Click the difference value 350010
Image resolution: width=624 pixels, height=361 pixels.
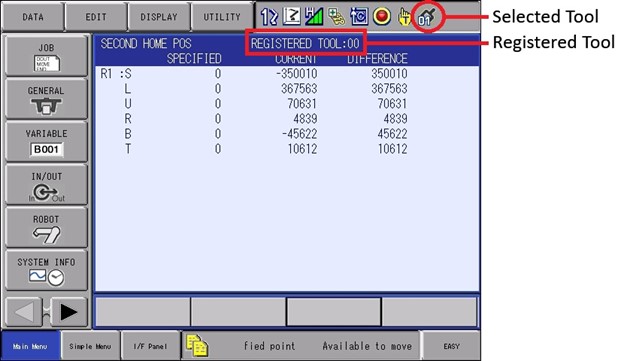click(389, 74)
